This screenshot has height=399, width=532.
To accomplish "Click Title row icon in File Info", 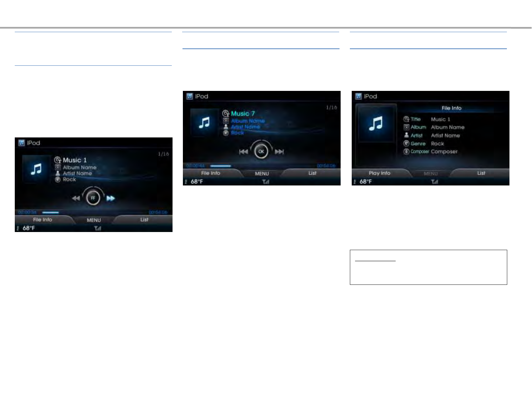I will (406, 119).
